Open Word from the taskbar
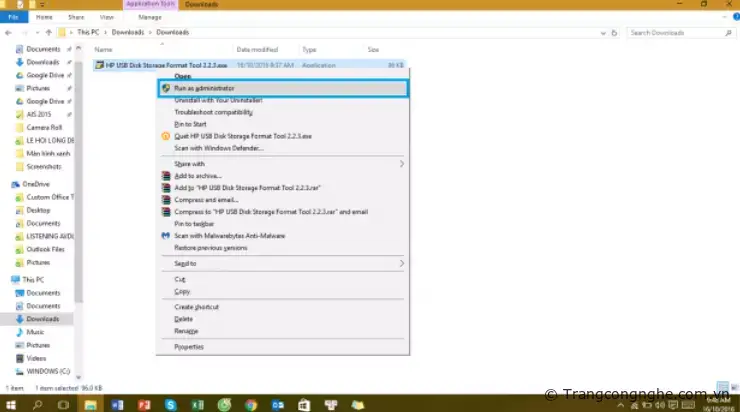The height and width of the screenshot is (412, 740). (x=118, y=404)
